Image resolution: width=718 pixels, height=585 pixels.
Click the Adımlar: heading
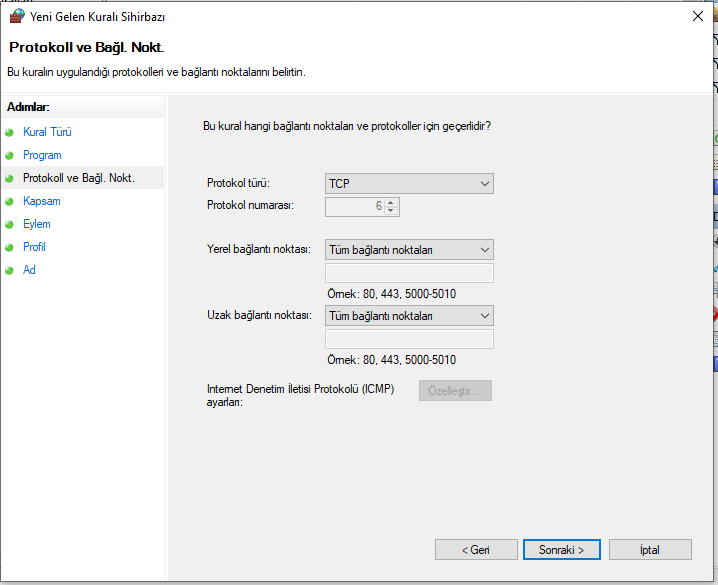point(28,107)
